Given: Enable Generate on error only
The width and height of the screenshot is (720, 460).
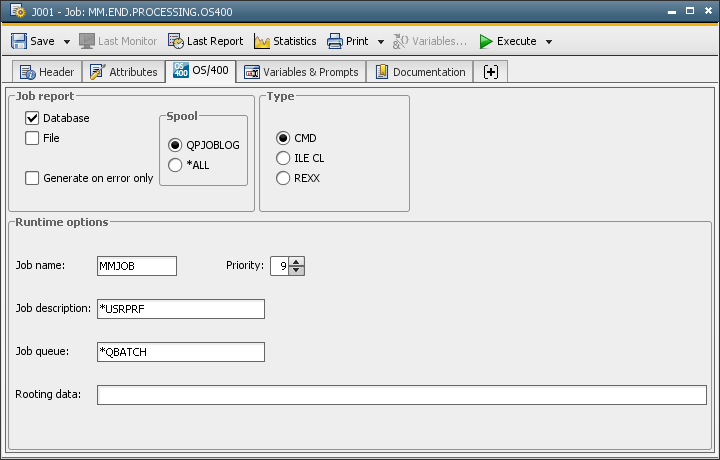Looking at the screenshot, I should 32,178.
